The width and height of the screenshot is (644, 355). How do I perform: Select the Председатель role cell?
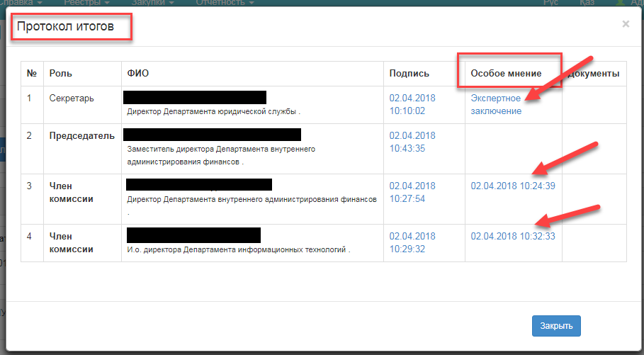[x=81, y=136]
